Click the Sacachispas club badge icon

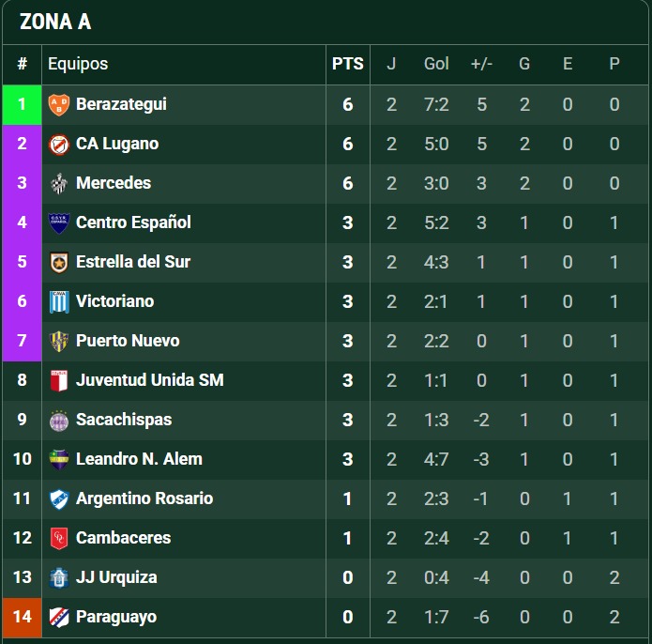(59, 421)
